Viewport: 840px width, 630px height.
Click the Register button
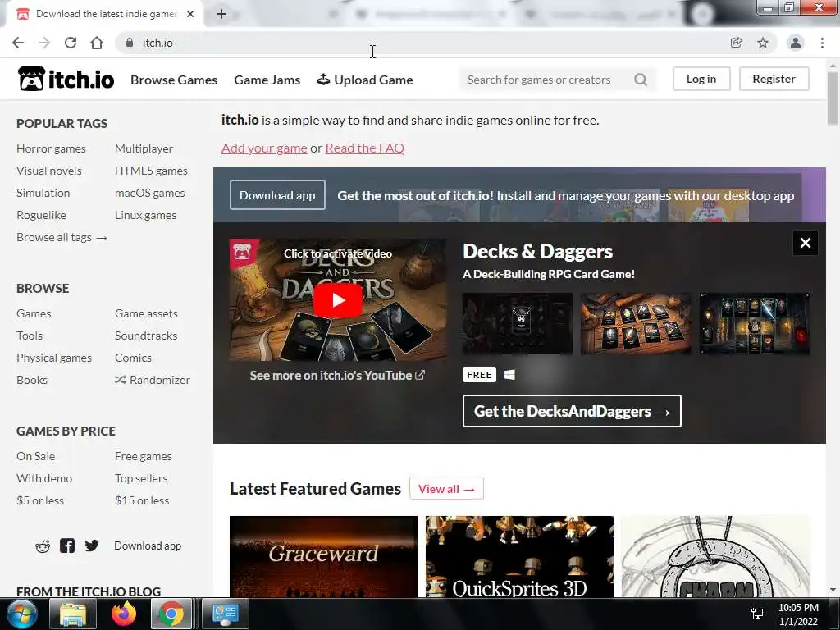click(x=774, y=80)
